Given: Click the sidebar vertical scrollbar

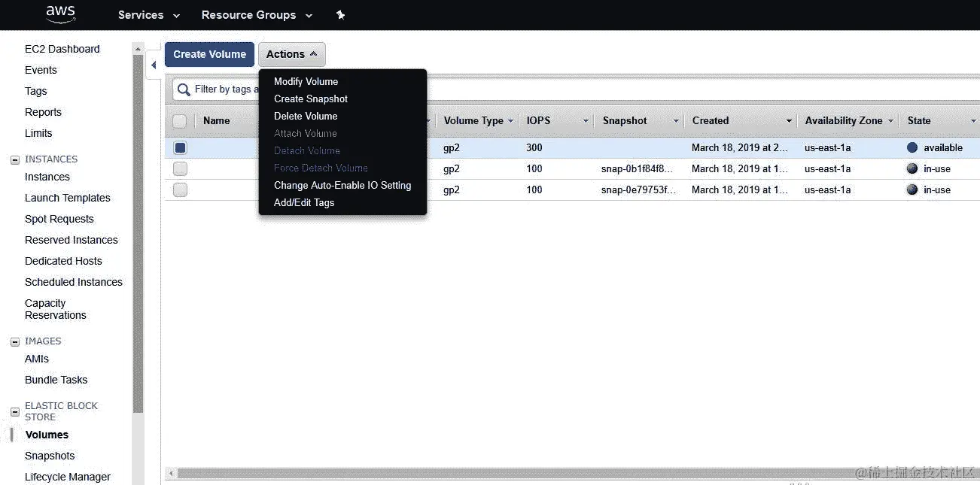Looking at the screenshot, I should pos(138,233).
